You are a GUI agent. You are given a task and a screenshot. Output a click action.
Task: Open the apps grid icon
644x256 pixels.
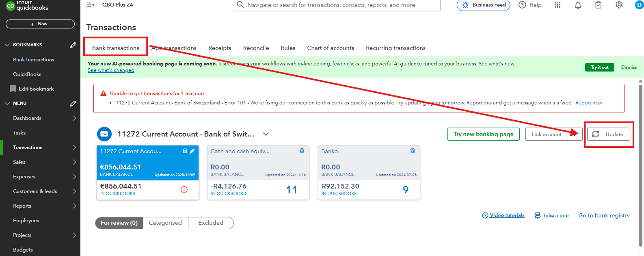coord(558,5)
